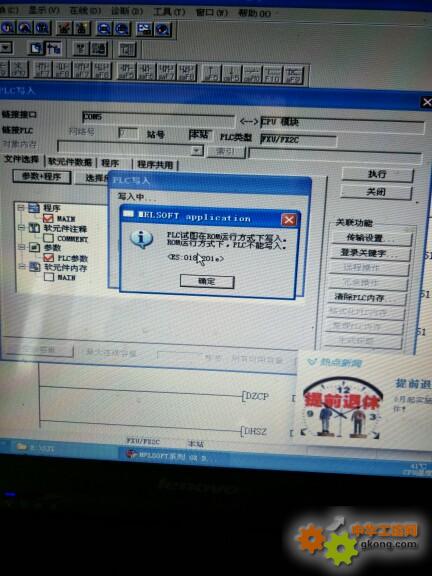Open the 诊断 menu
The image size is (432, 576).
(x=126, y=11)
